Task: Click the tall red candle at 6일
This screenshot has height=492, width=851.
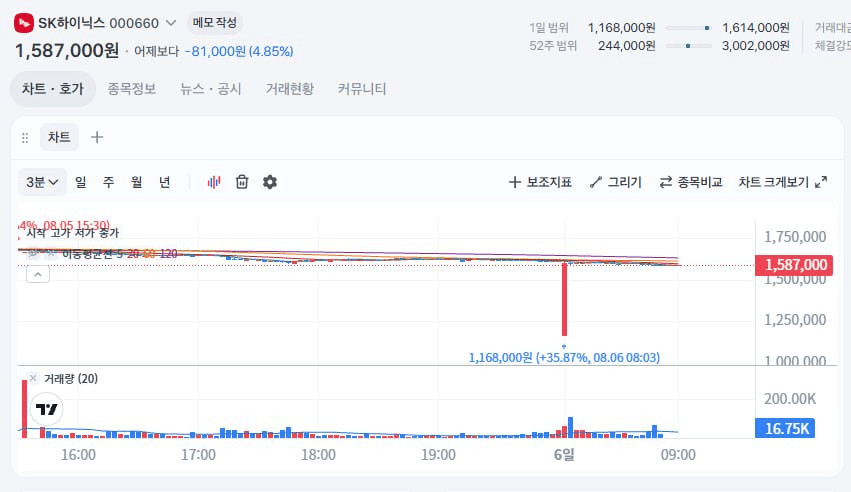Action: [564, 299]
